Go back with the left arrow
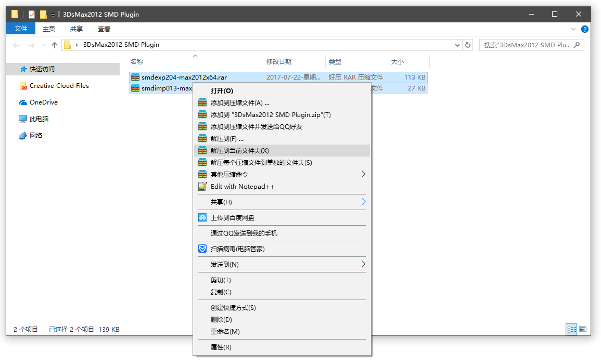 17,45
